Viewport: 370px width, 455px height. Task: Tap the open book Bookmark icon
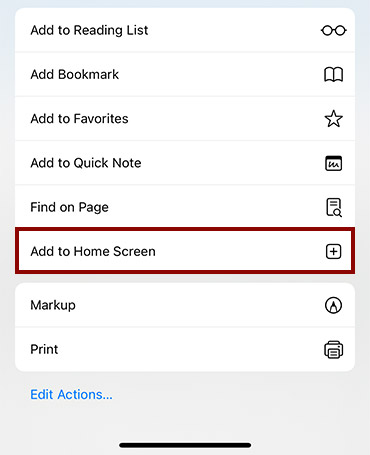tap(333, 74)
